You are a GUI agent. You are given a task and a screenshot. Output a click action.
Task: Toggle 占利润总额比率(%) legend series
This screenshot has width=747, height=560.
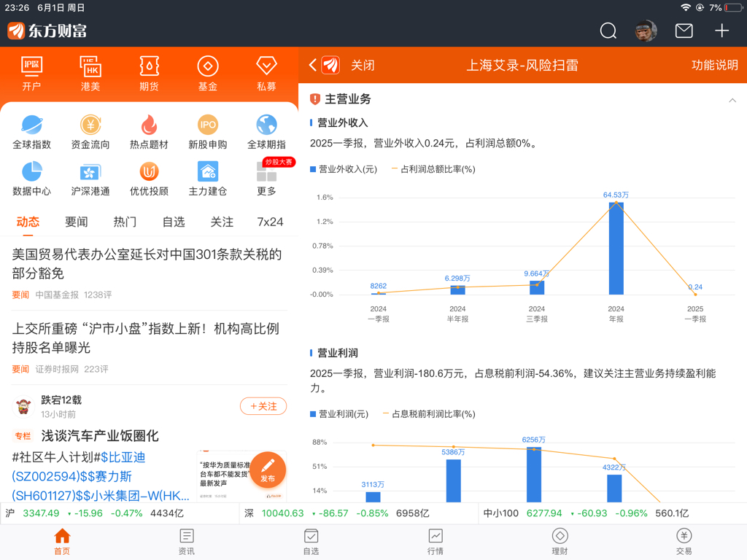(x=433, y=169)
